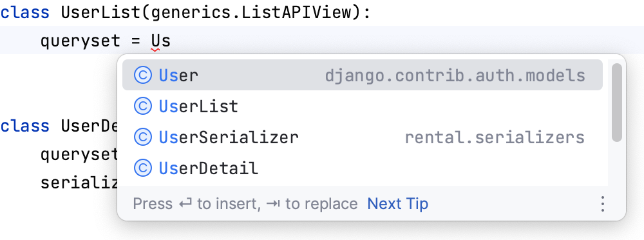Screen dimensions: 644x240
Task: Click the django.contrib.auth.models module label
Action: click(x=455, y=75)
